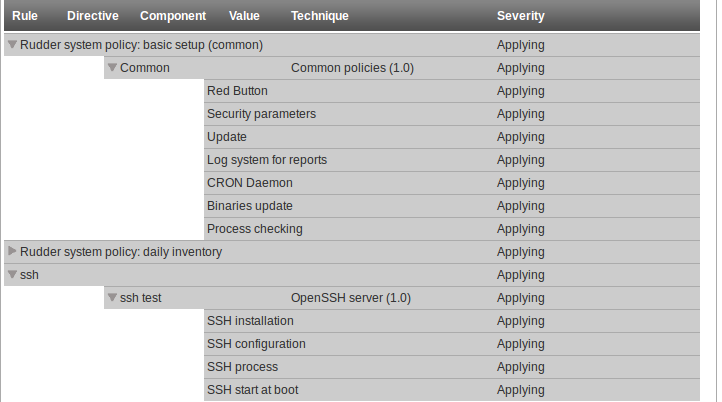Collapse the Common directive row
The width and height of the screenshot is (722, 402).
tap(112, 68)
